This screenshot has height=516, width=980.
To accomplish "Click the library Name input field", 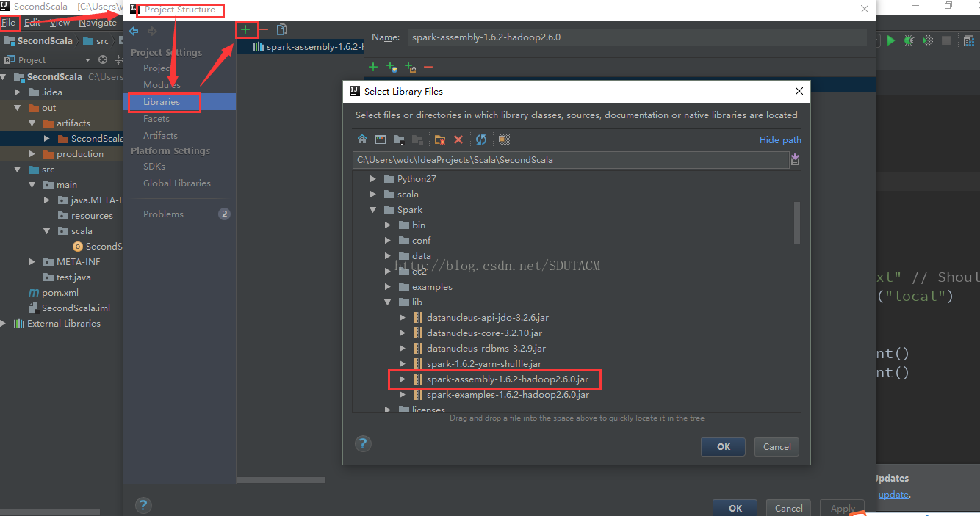I will pyautogui.click(x=638, y=37).
